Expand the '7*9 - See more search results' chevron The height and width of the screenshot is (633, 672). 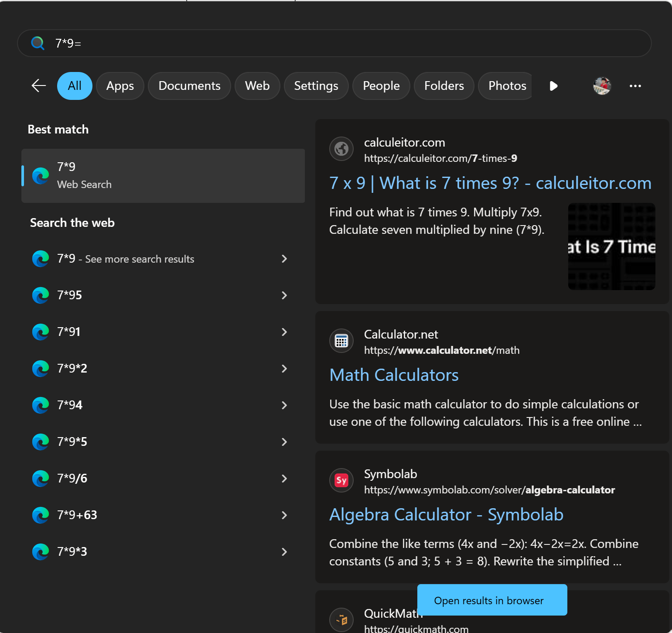[x=284, y=259]
